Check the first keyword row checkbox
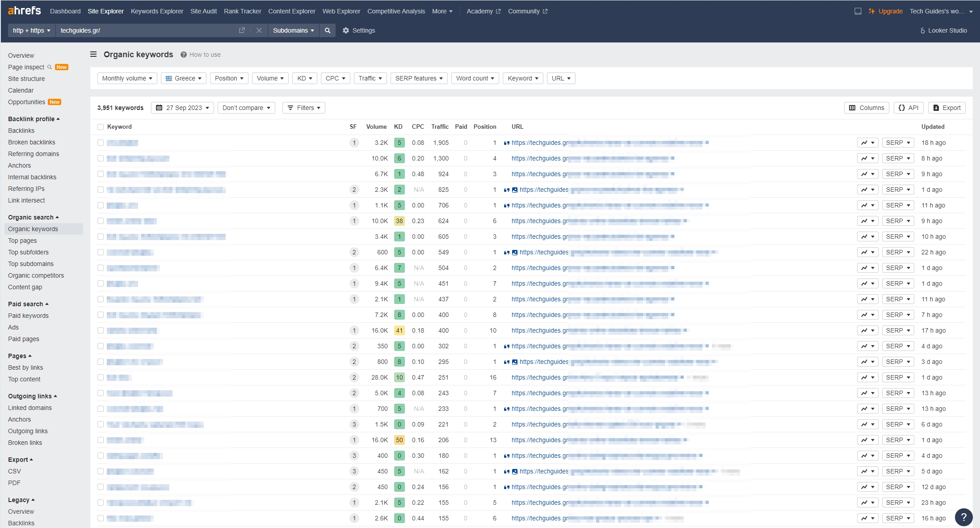 coord(101,143)
